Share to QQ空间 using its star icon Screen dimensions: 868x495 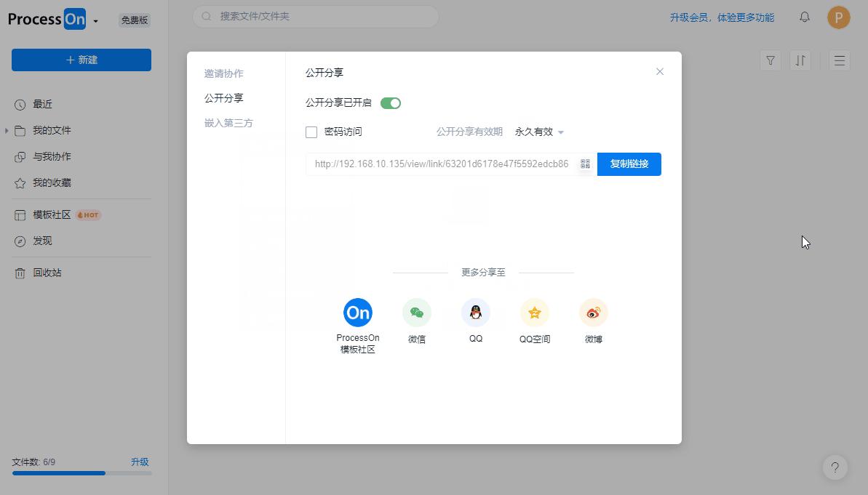[535, 312]
